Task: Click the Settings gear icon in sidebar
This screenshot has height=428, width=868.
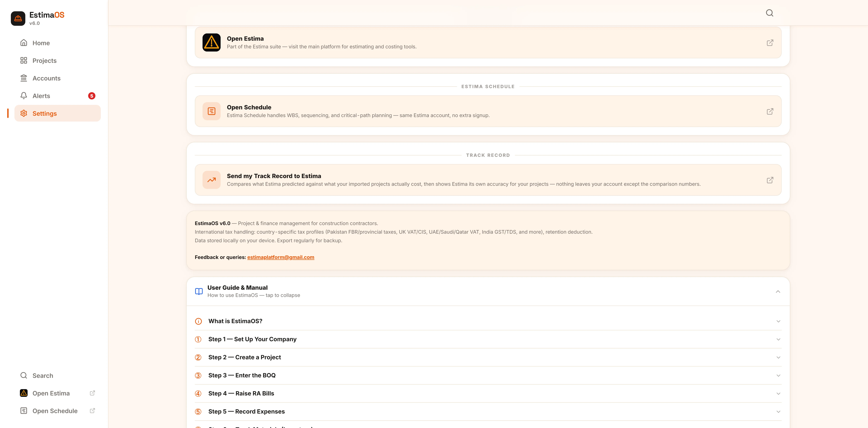Action: click(x=24, y=113)
